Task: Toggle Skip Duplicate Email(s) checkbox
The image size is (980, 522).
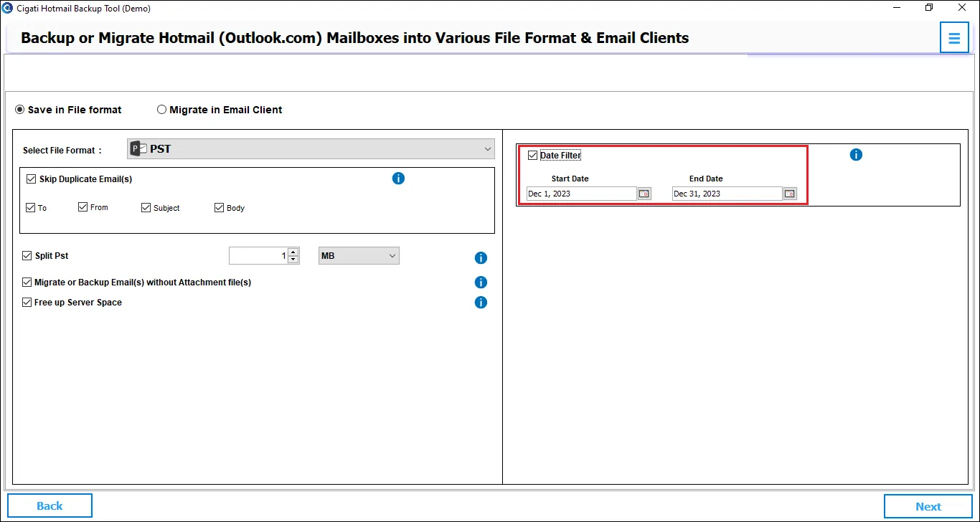Action: coord(31,179)
